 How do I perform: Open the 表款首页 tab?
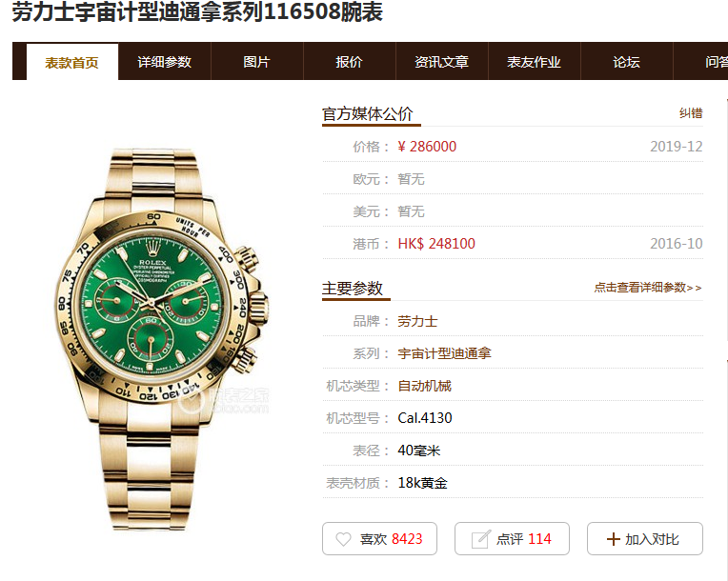pyautogui.click(x=72, y=62)
